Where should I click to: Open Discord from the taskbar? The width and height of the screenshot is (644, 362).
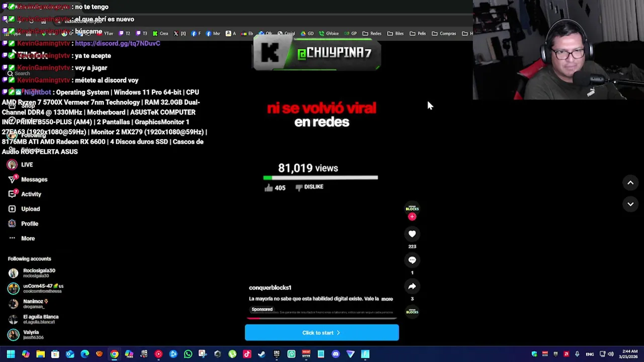coord(336,354)
